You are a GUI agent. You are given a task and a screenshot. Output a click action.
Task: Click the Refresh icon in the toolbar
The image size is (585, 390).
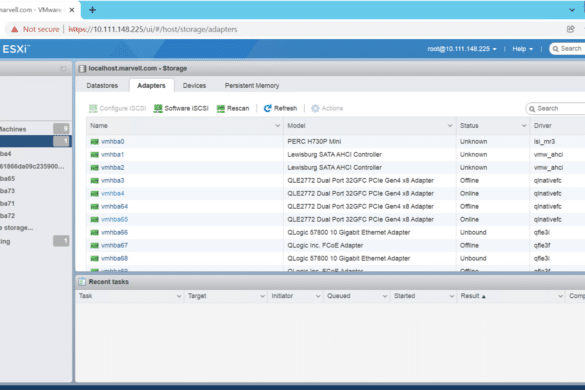268,108
